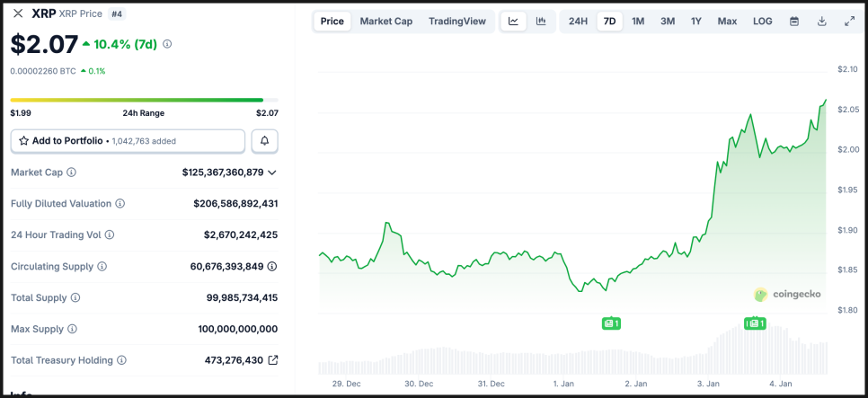868x398 pixels.
Task: Click the 24h Range progress bar
Action: [144, 100]
